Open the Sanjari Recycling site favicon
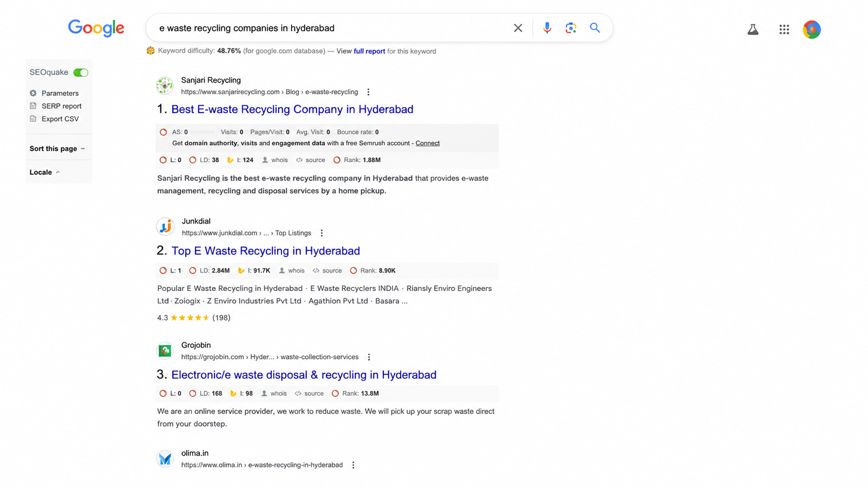Image resolution: width=868 pixels, height=488 pixels. (x=165, y=86)
